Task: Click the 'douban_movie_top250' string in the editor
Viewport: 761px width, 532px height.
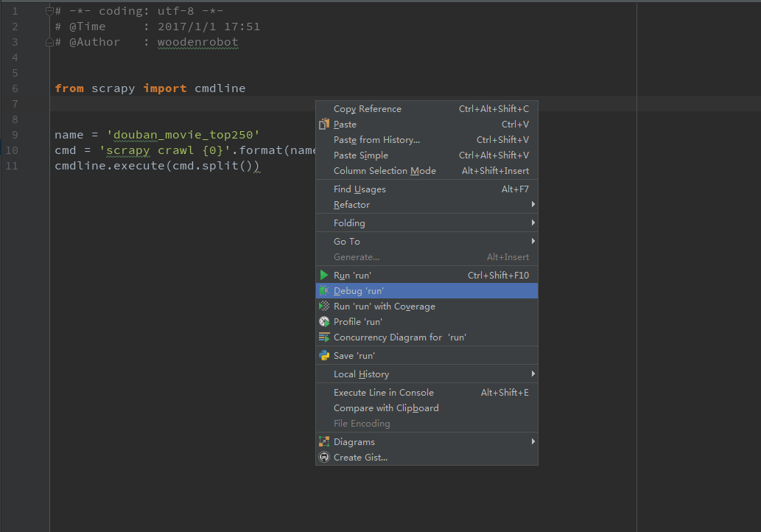Action: (x=183, y=135)
